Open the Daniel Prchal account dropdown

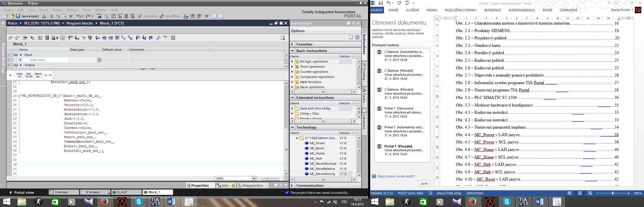tap(622, 10)
